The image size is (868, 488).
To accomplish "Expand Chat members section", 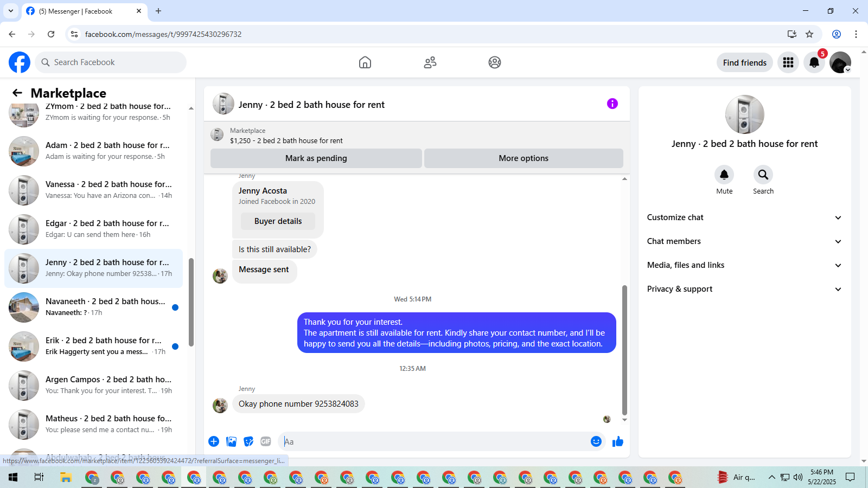I will [x=744, y=241].
